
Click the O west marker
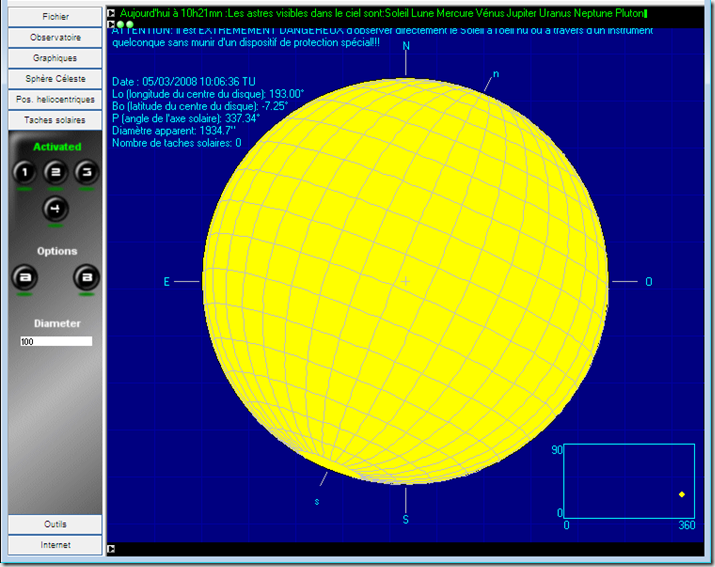tap(648, 282)
